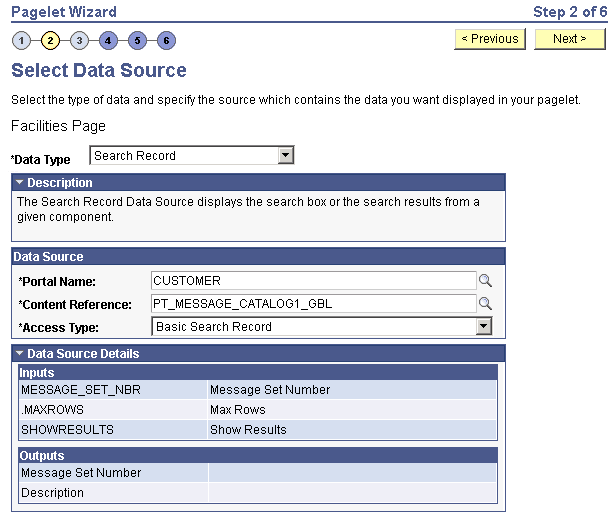Click the Outputs table header
Image resolution: width=611 pixels, height=529 pixels.
point(258,455)
